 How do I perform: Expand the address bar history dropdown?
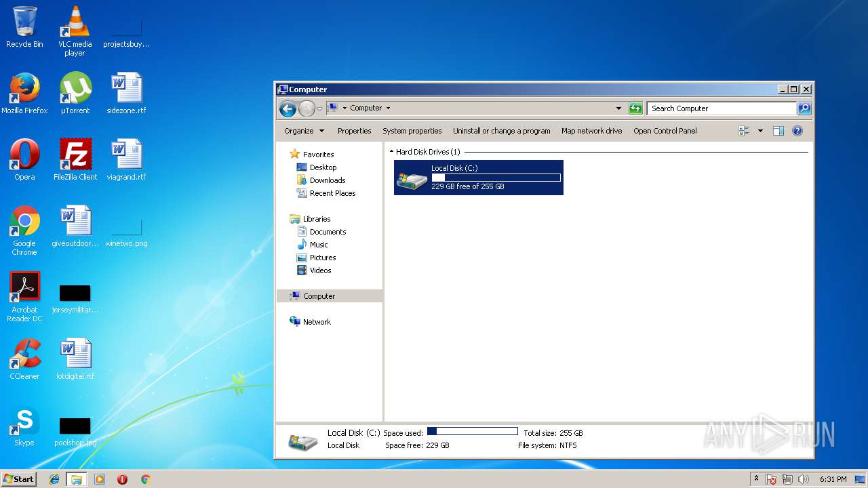point(618,108)
